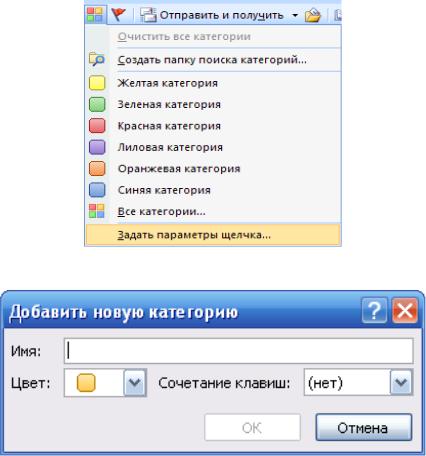Expand the Отправить и получить dropdown arrow
The width and height of the screenshot is (426, 456).
295,15
